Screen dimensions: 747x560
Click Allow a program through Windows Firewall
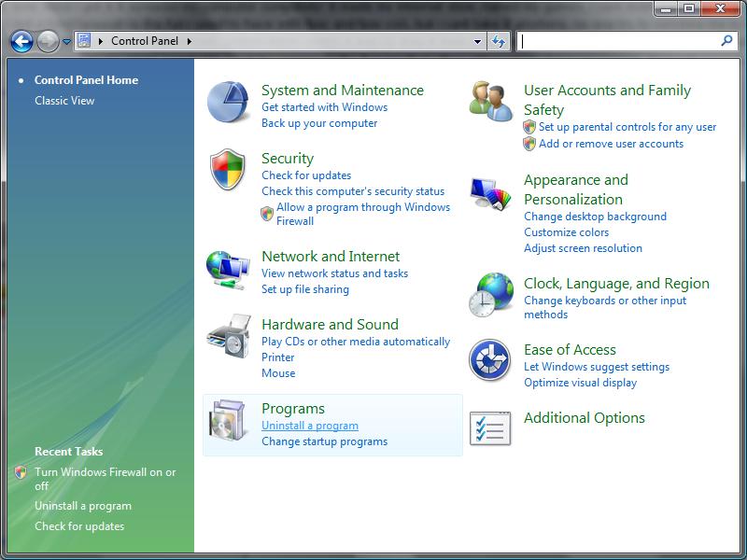coord(363,214)
